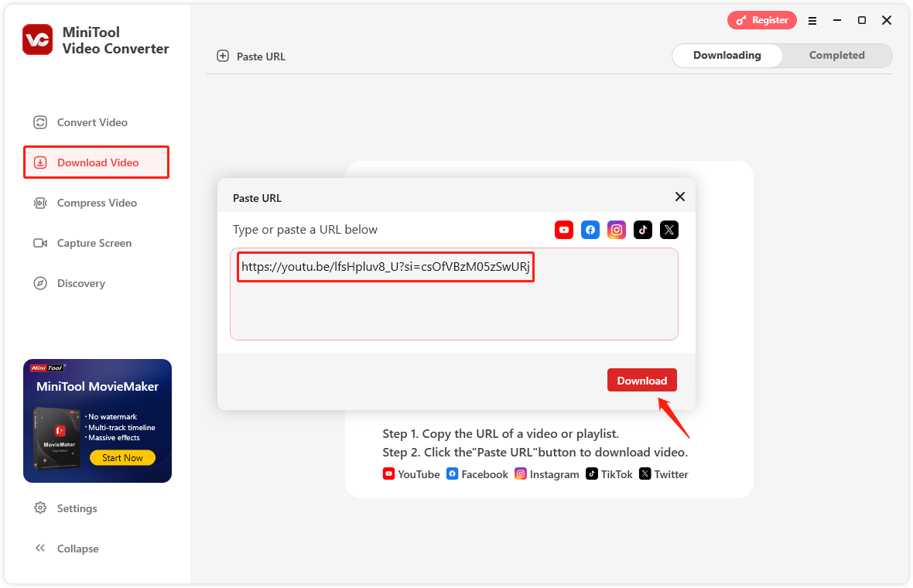Maximize the application window
The height and width of the screenshot is (588, 913).
(862, 20)
